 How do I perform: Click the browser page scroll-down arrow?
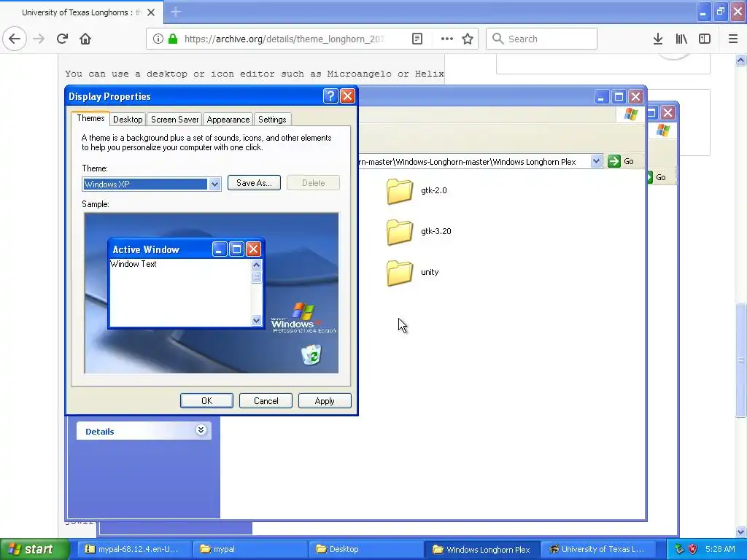coord(741,532)
